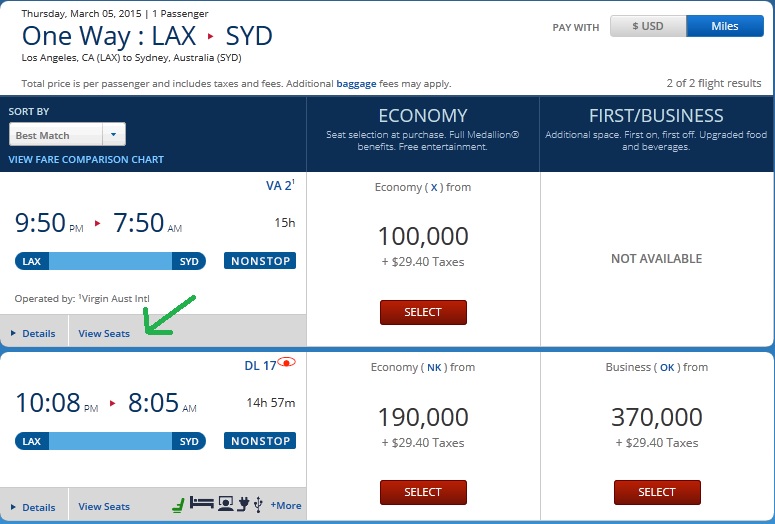Click the personal video screen icon

coord(225,505)
